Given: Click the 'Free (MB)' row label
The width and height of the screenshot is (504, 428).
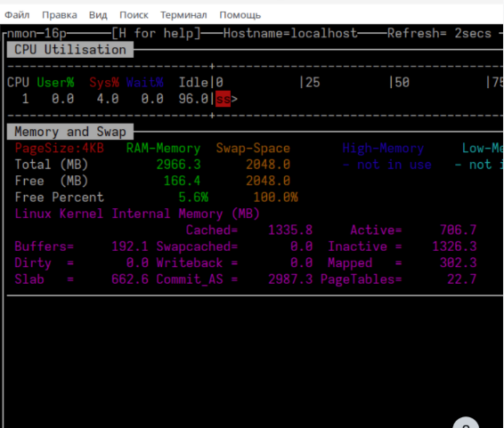Looking at the screenshot, I should (x=52, y=181).
